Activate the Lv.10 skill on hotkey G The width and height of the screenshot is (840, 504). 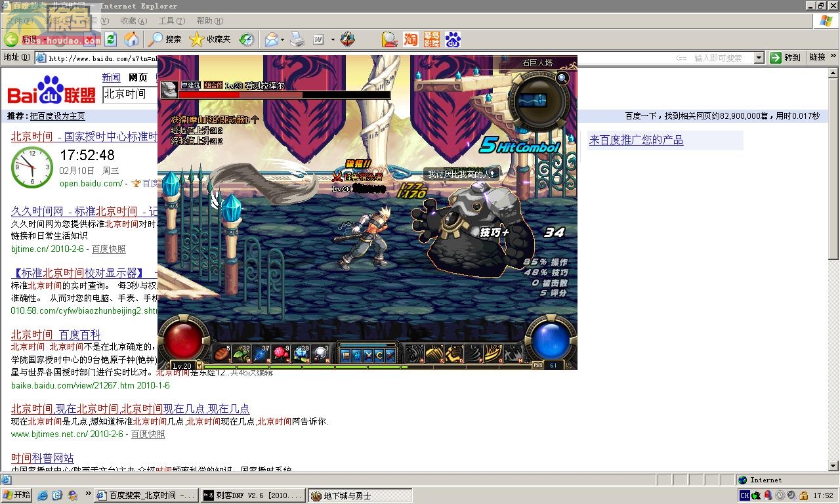[x=493, y=354]
